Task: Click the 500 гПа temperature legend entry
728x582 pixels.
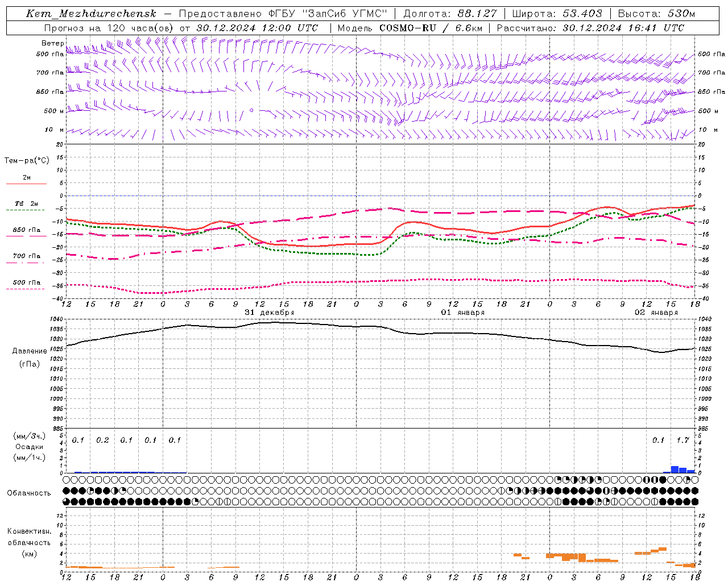Action: coord(27,282)
